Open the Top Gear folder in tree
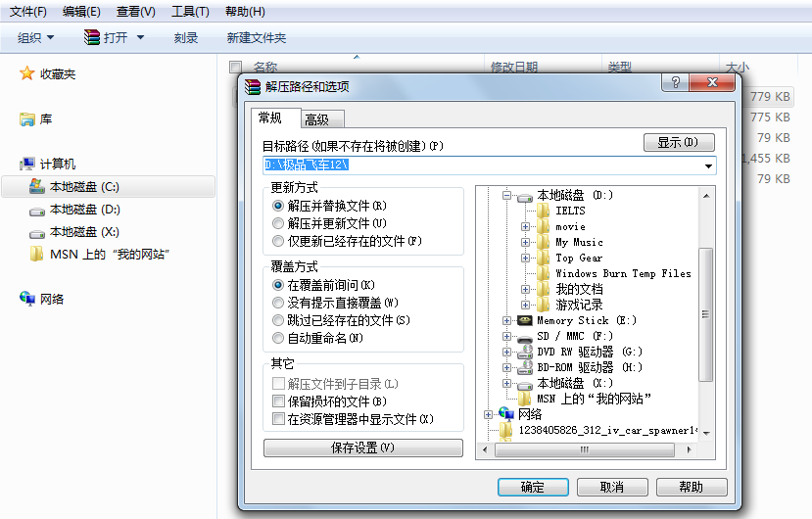The width and height of the screenshot is (812, 519). point(579,258)
